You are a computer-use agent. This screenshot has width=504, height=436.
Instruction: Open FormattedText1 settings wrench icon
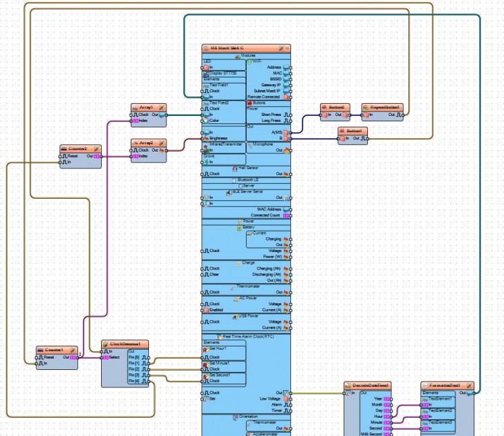[469, 385]
